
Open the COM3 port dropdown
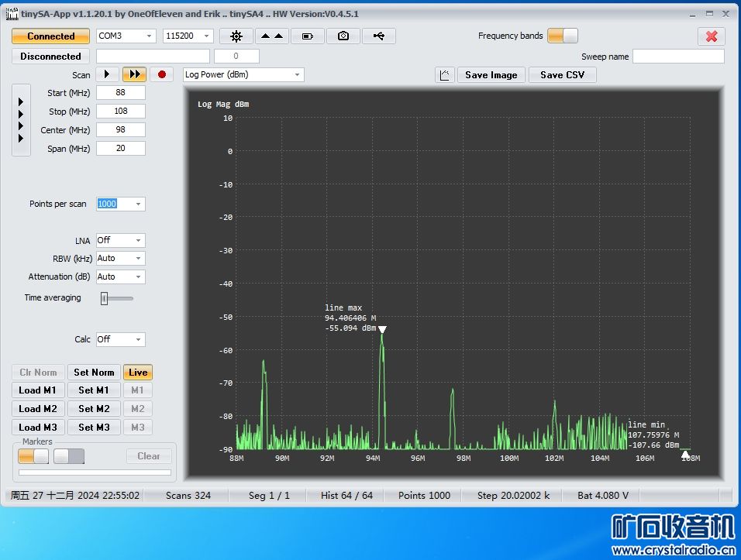(126, 36)
